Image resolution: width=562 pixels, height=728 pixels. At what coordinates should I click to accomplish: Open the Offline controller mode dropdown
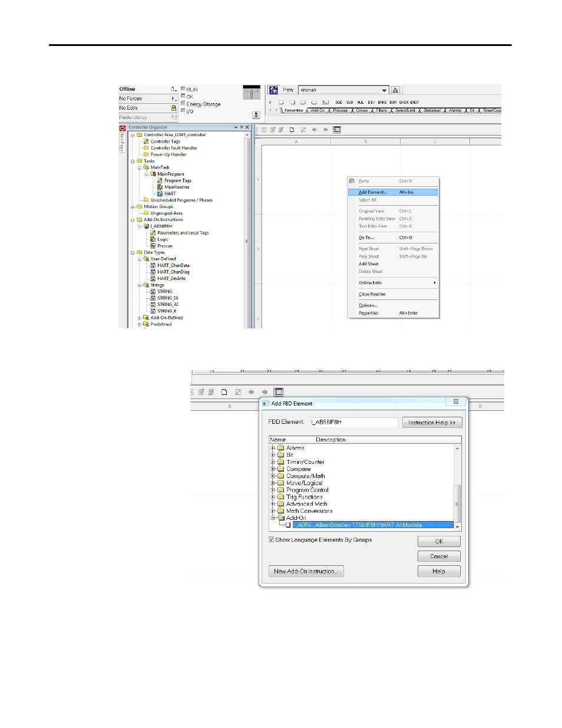pyautogui.click(x=174, y=90)
